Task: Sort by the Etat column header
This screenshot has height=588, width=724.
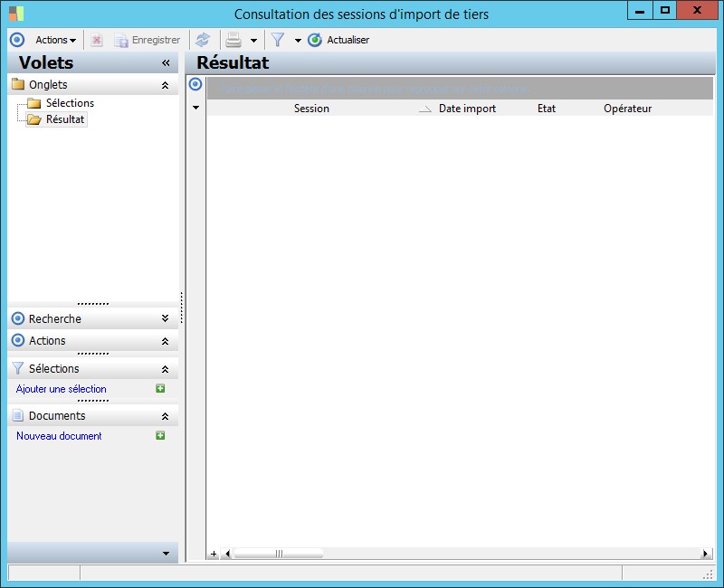Action: point(547,109)
